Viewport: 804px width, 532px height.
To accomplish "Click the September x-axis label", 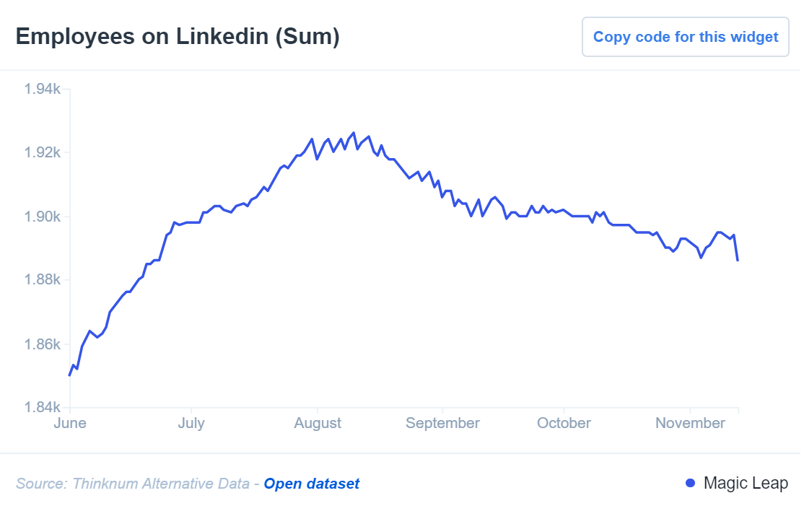I will pos(442,423).
